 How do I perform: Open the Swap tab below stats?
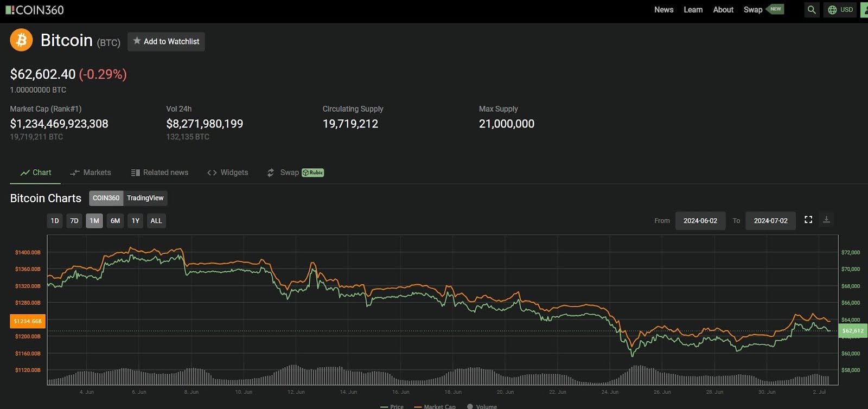point(295,172)
